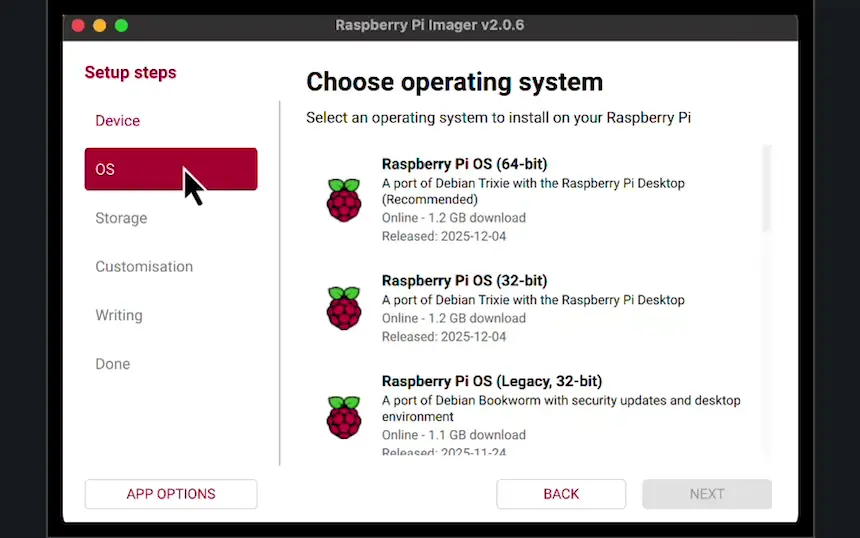Screen dimensions: 860x538
Task: Open the Storage setup step
Action: click(x=121, y=218)
